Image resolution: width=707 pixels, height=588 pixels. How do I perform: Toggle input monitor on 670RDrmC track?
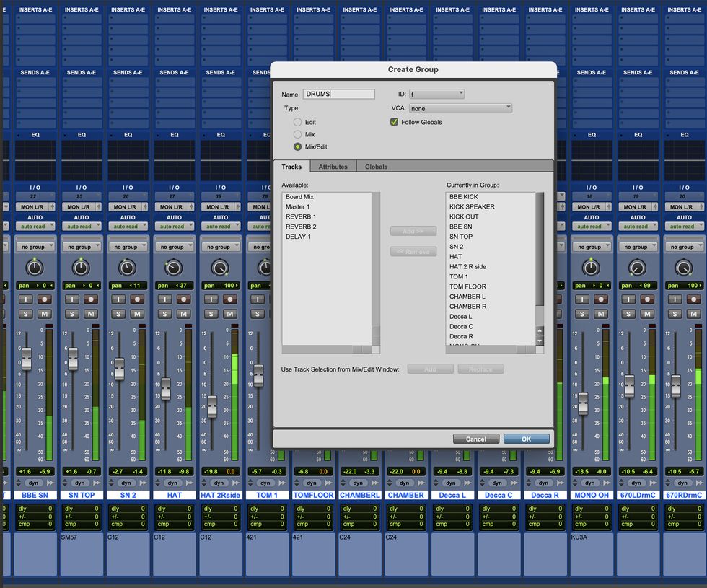point(675,299)
